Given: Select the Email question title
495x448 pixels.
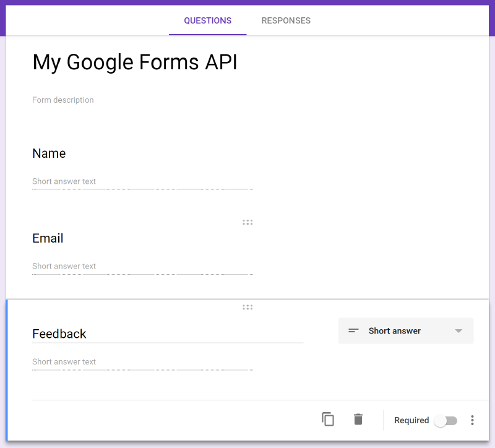Looking at the screenshot, I should [48, 238].
